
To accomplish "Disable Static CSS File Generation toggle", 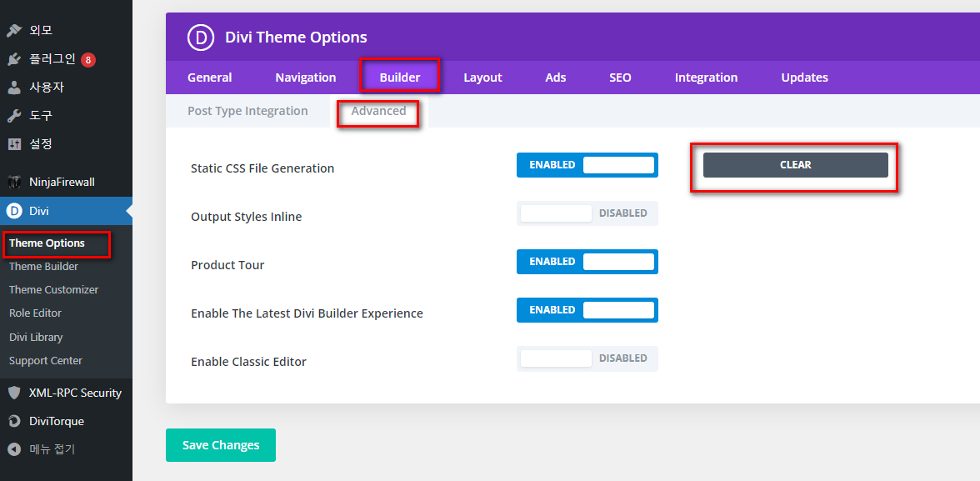I will (587, 165).
